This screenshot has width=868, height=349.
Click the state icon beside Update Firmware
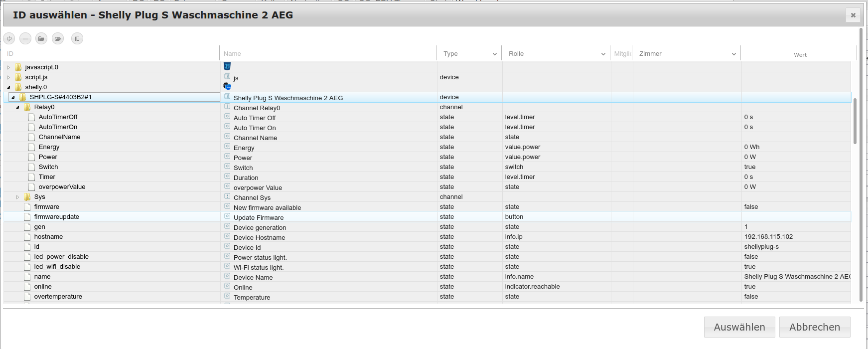[227, 216]
